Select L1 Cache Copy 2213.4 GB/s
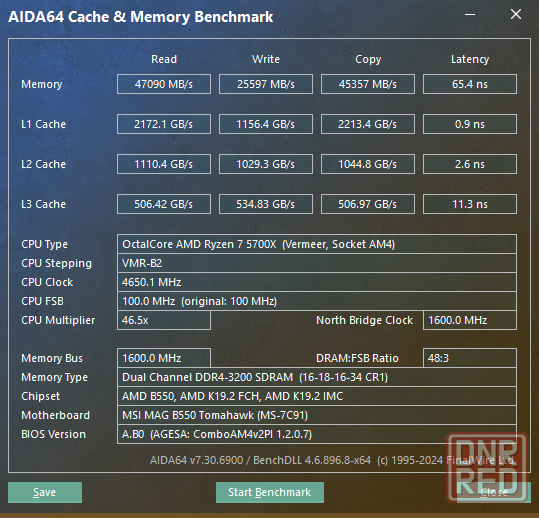 click(368, 124)
